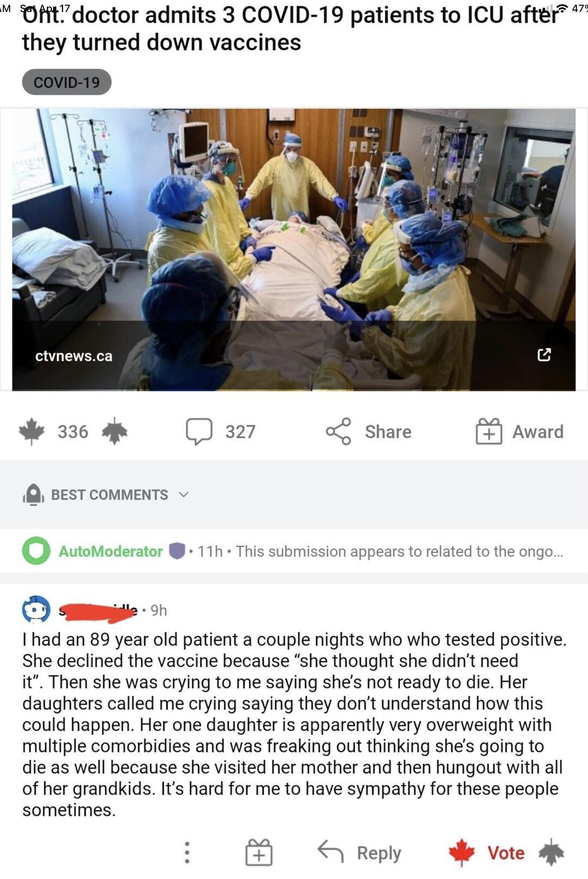588x879 pixels.
Task: Upvote the post with left maple leaf
Action: tap(31, 431)
